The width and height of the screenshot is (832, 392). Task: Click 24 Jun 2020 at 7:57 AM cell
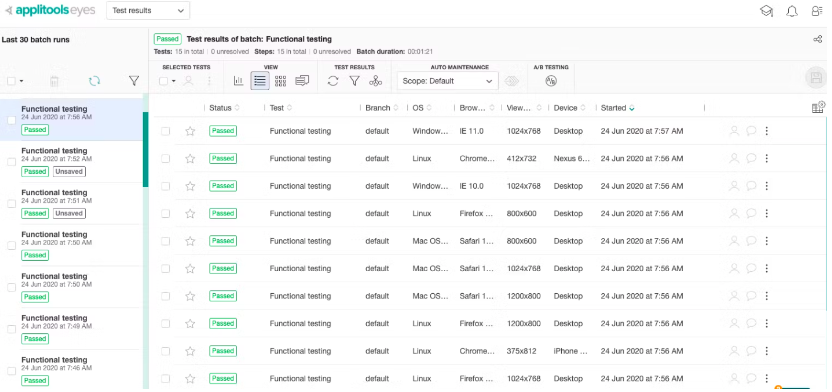pos(642,131)
